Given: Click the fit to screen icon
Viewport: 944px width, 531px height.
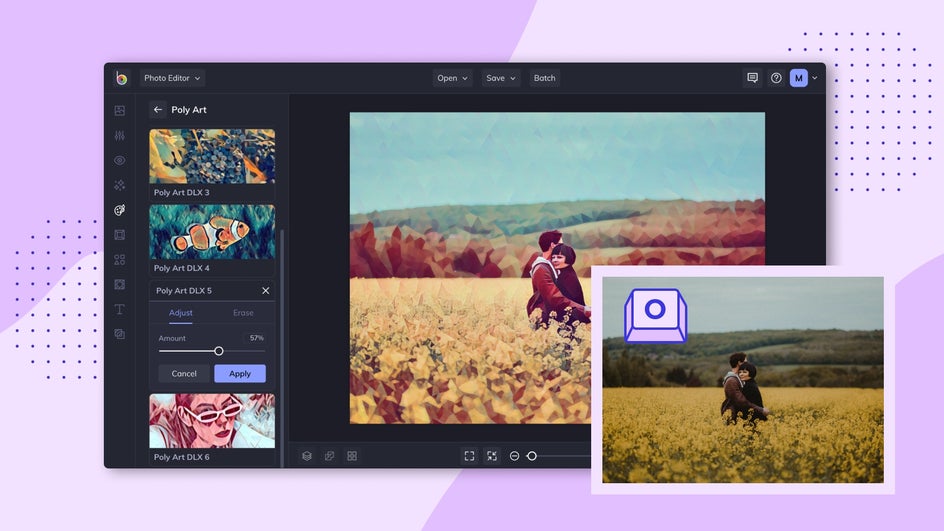Looking at the screenshot, I should (492, 456).
